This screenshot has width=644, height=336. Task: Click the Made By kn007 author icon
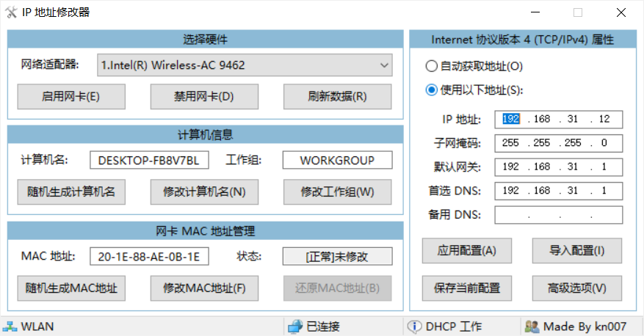(x=532, y=326)
